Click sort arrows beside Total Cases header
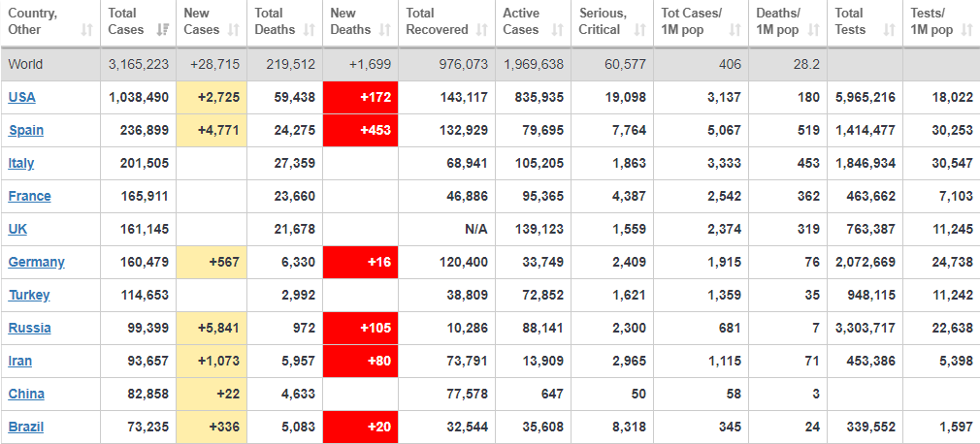This screenshot has width=980, height=444. click(x=163, y=30)
